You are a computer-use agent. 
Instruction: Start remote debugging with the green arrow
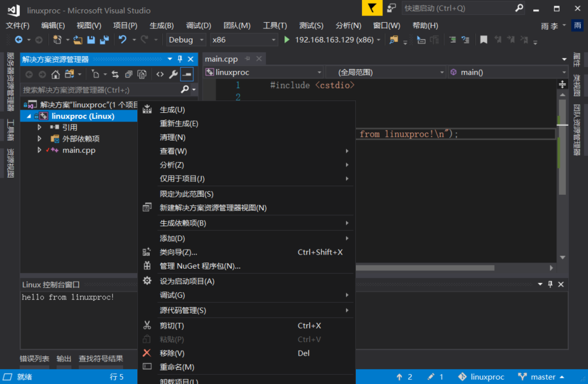pos(286,39)
